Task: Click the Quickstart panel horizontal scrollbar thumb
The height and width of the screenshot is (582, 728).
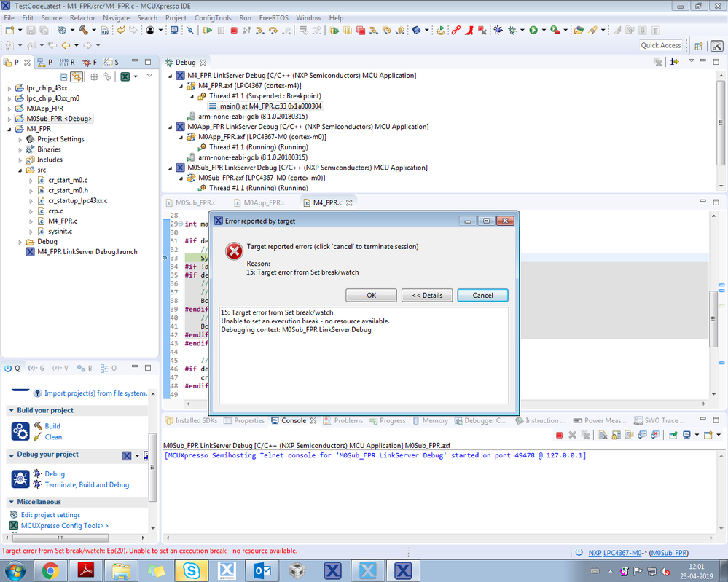Action: pyautogui.click(x=60, y=538)
